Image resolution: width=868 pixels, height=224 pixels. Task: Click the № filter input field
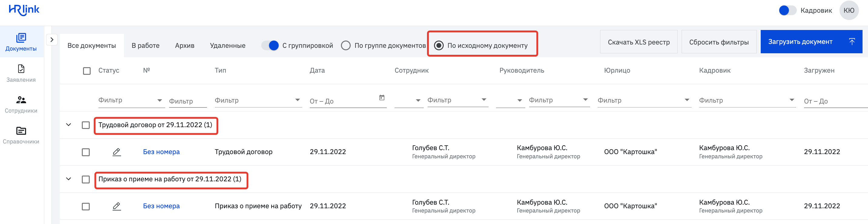pos(188,101)
